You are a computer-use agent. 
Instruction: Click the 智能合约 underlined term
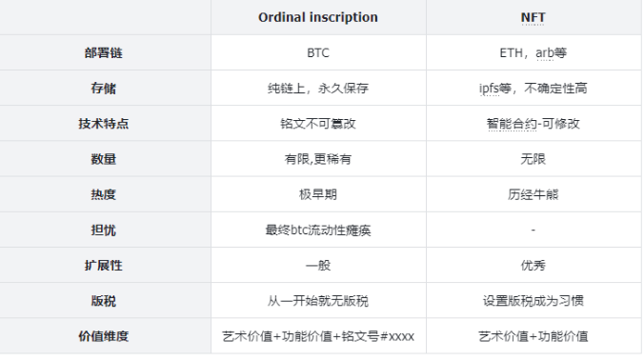[x=512, y=124]
